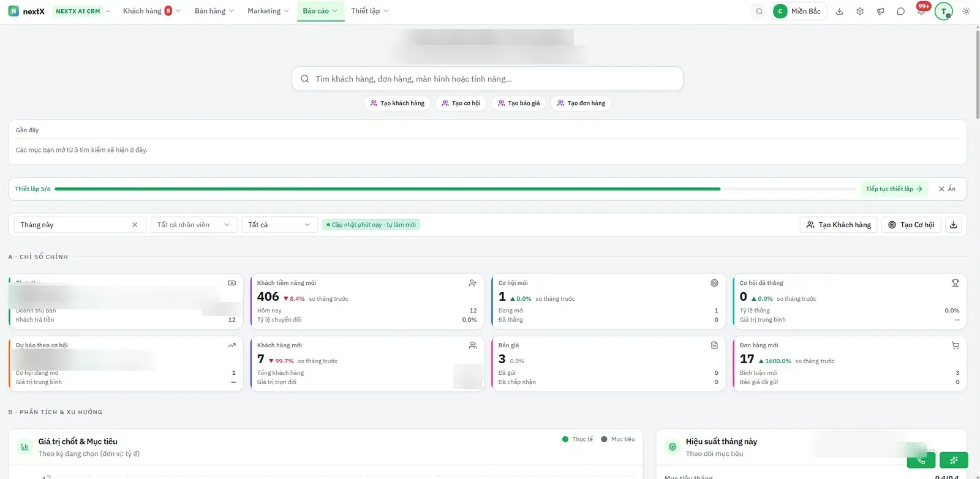Open the Khách hàng menu
Viewport: 980px width, 479px height.
tap(152, 11)
